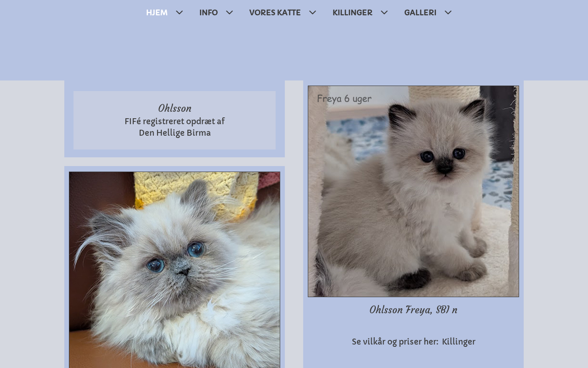Click the 'Ohlsson Freya, SBI n' caption

pyautogui.click(x=413, y=310)
